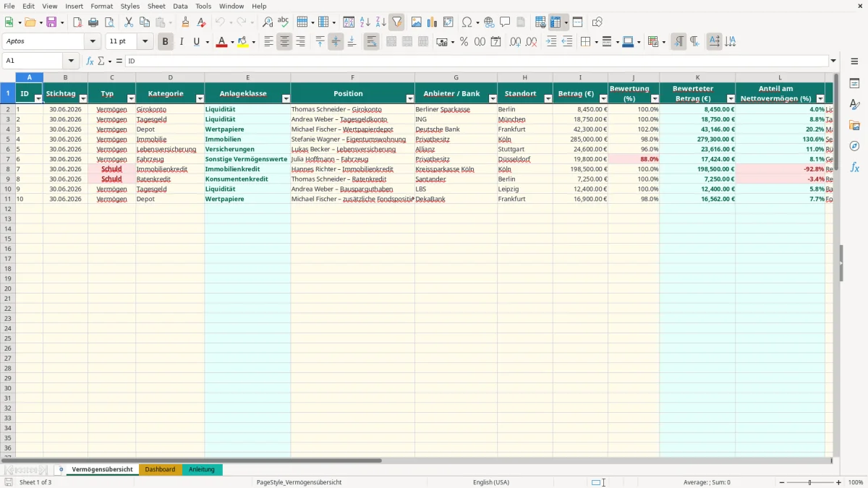This screenshot has height=488, width=868.
Task: Sort ascending A to Z
Action: point(365,22)
